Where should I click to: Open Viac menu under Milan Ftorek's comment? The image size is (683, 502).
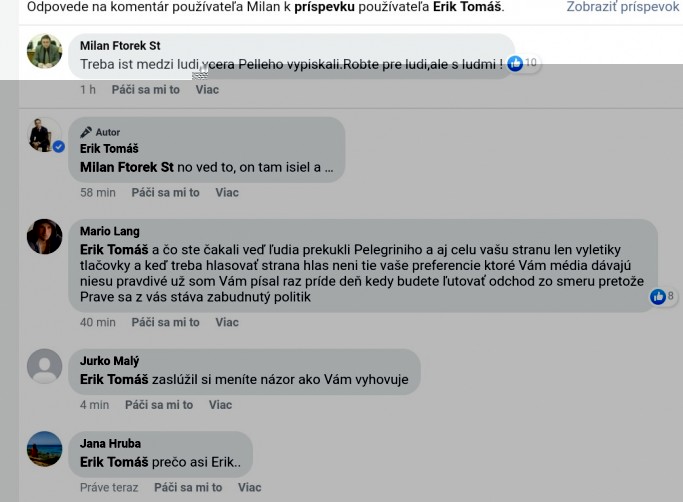pyautogui.click(x=207, y=90)
